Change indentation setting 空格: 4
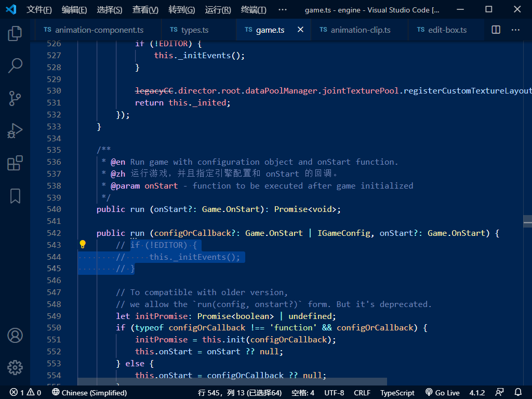532x399 pixels. click(303, 393)
